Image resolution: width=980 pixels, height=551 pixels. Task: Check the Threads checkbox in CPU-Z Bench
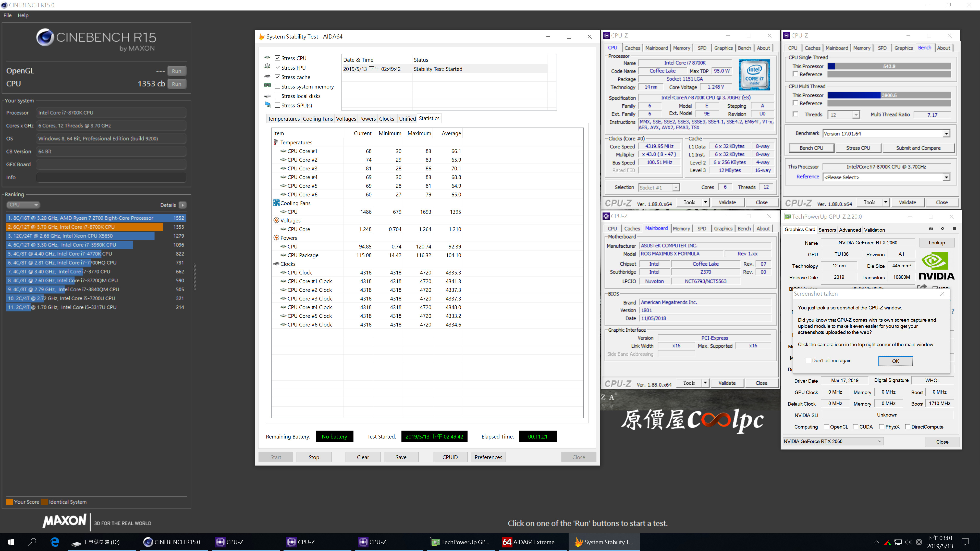pos(795,114)
